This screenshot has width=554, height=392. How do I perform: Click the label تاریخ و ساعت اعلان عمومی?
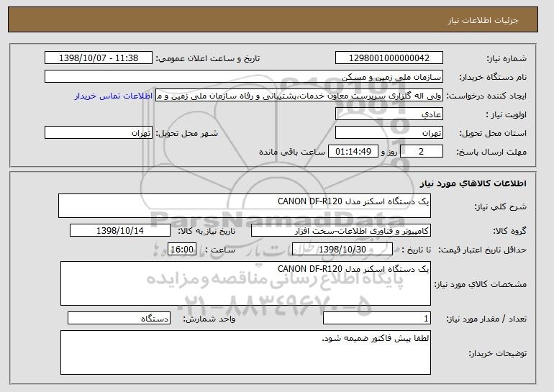[x=208, y=58]
